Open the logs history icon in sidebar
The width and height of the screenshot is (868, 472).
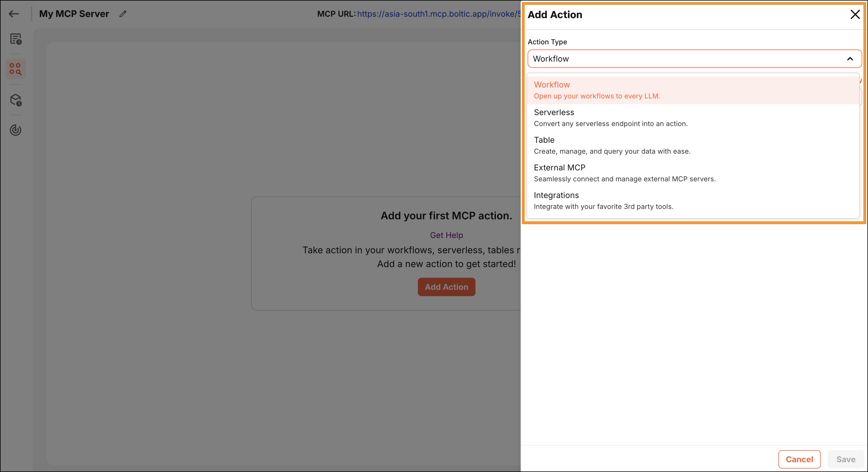click(x=16, y=39)
